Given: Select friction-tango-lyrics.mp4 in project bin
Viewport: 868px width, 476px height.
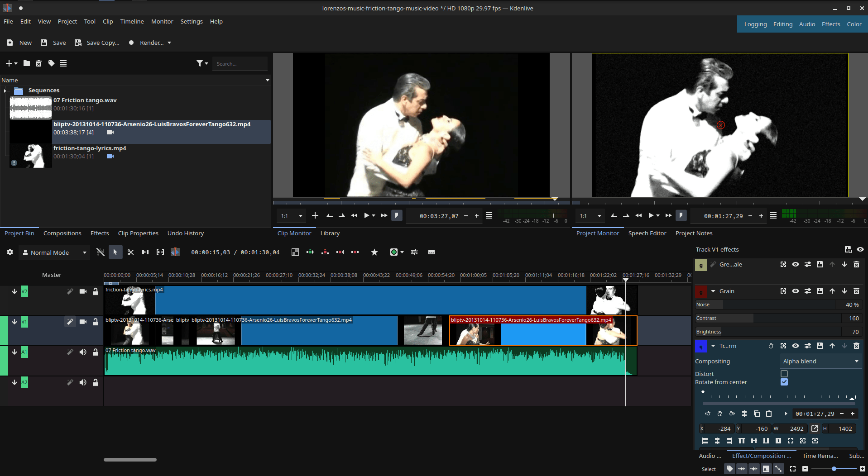Looking at the screenshot, I should [90, 148].
